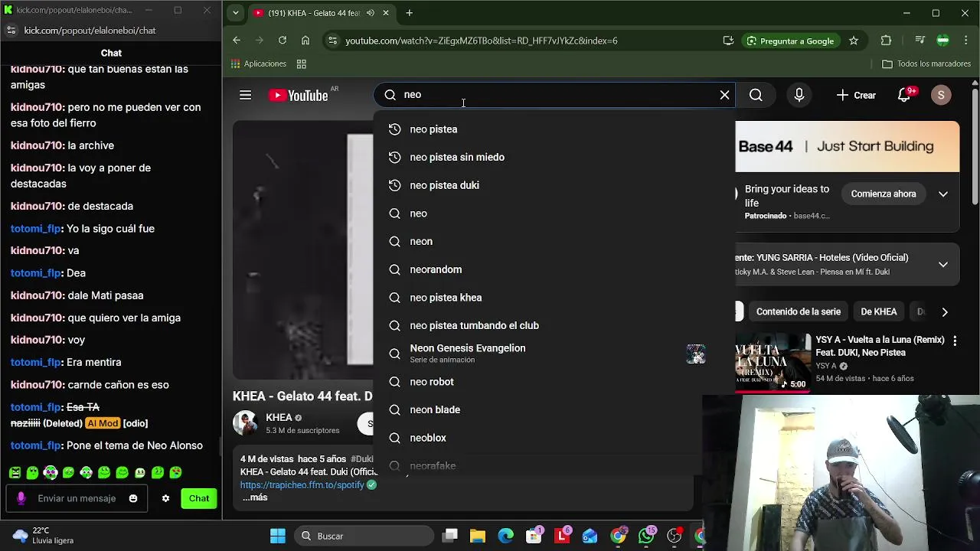Pick the suggestion 'neo pistea duki'
Screen dimensions: 980x551
tap(554, 185)
